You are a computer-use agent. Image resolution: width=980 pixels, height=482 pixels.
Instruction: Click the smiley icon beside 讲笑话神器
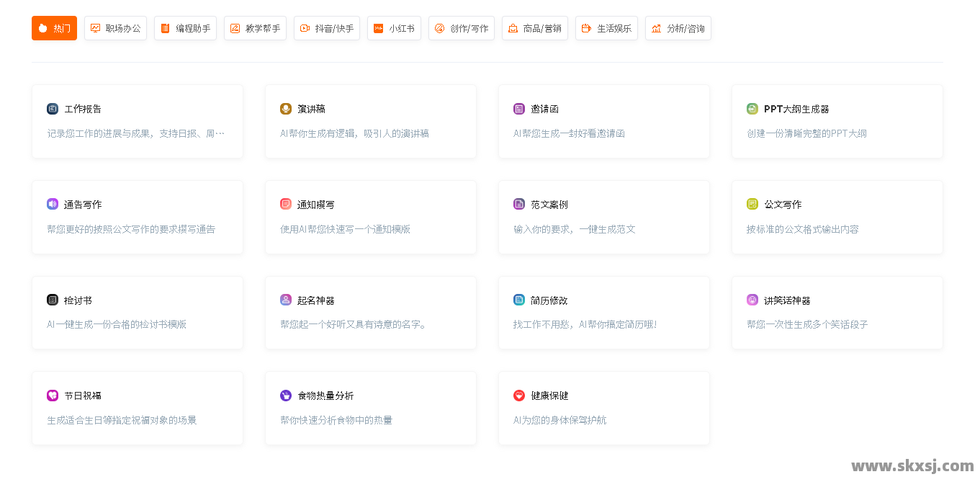[x=752, y=300]
